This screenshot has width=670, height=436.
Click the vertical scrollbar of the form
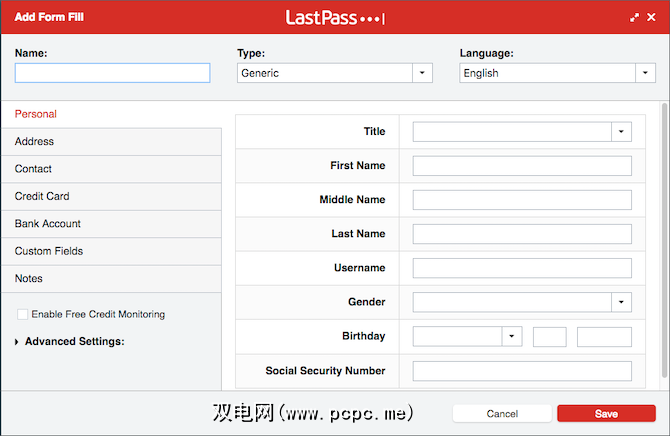664,240
